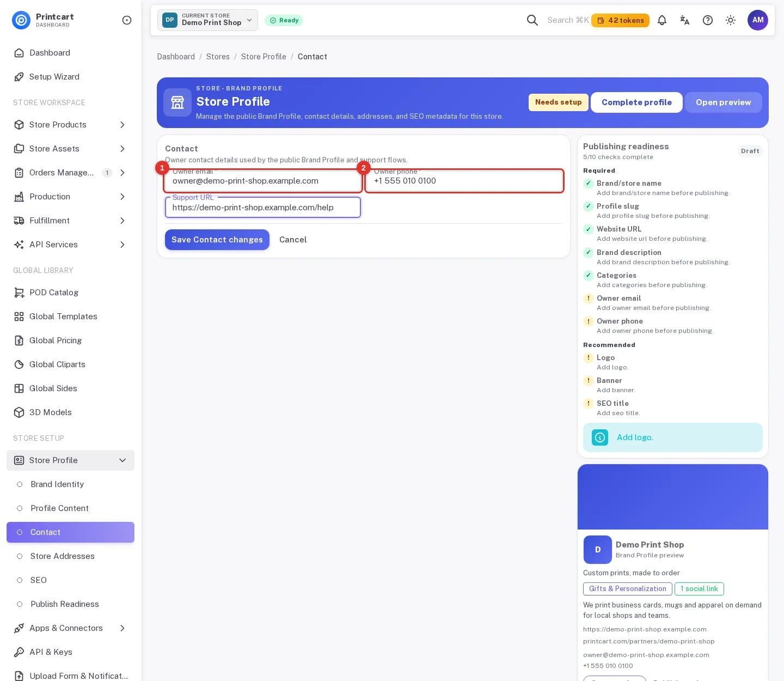The image size is (784, 681).
Task: Click the 3D Models cube icon
Action: 19,412
